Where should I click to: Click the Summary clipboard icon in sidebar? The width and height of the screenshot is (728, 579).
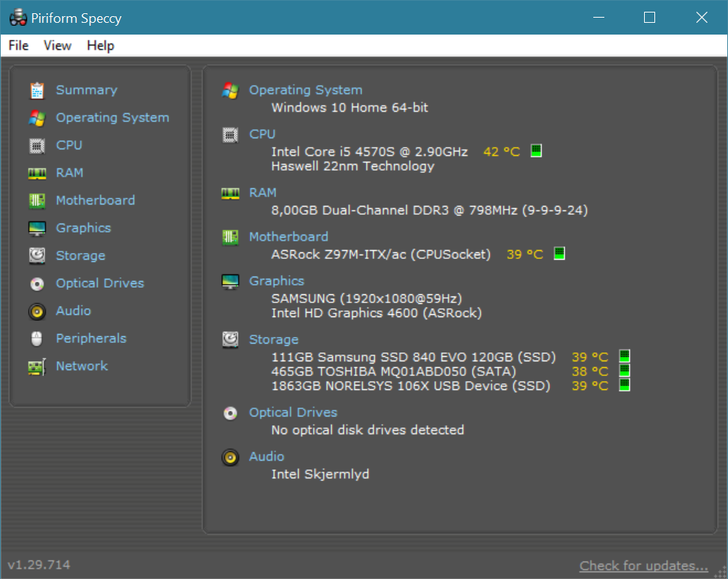pyautogui.click(x=37, y=90)
